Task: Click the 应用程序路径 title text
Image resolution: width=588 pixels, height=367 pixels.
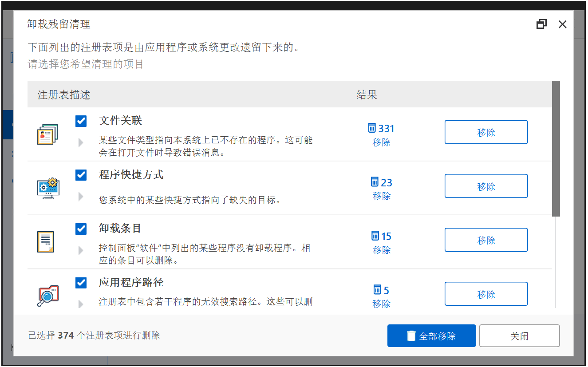Action: 131,283
